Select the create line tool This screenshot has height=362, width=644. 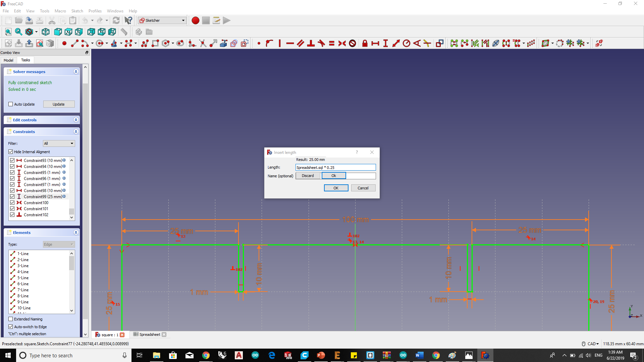click(x=74, y=43)
